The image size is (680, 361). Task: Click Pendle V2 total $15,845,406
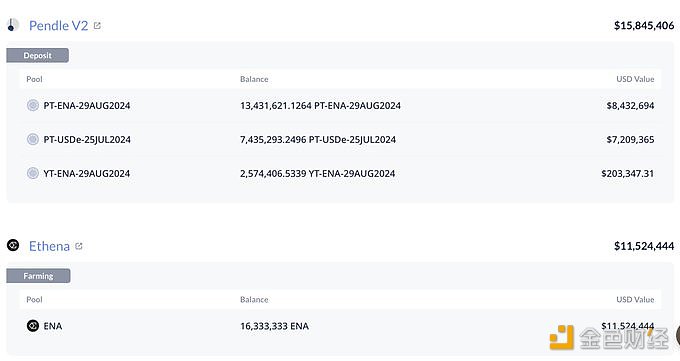(644, 26)
